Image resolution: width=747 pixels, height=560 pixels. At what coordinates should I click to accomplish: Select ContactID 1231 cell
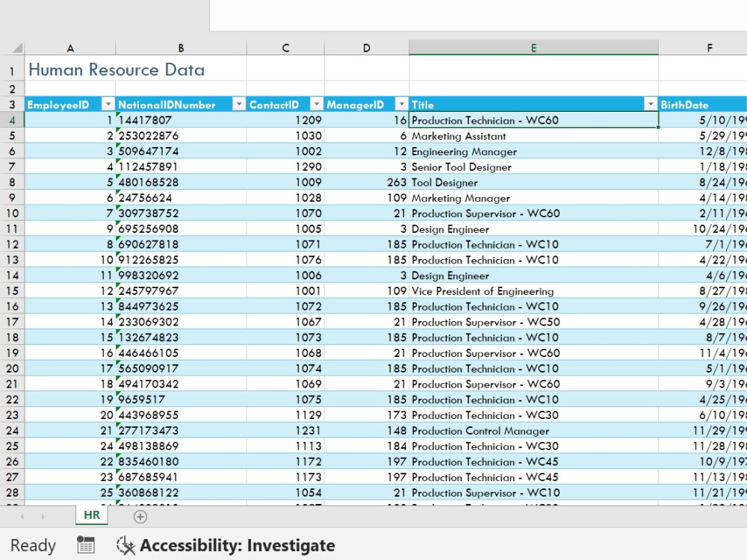(x=285, y=431)
